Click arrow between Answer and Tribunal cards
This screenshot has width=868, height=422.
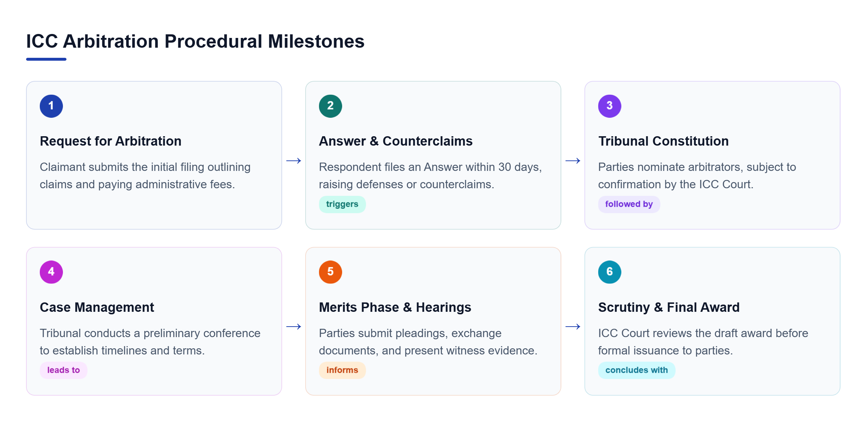[573, 160]
